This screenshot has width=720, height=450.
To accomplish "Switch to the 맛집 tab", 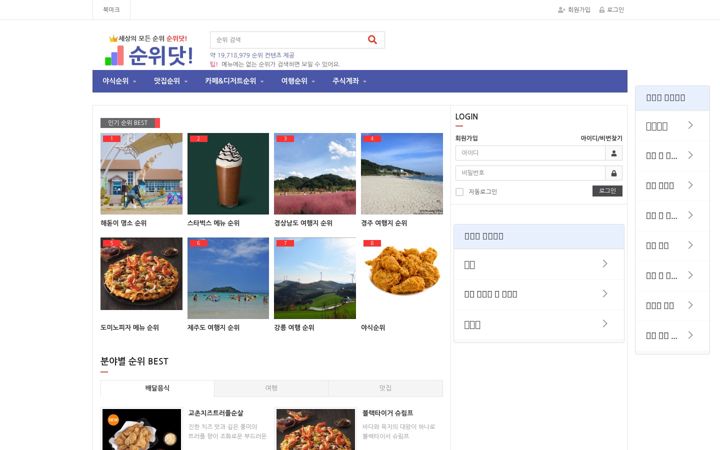I will coord(386,388).
